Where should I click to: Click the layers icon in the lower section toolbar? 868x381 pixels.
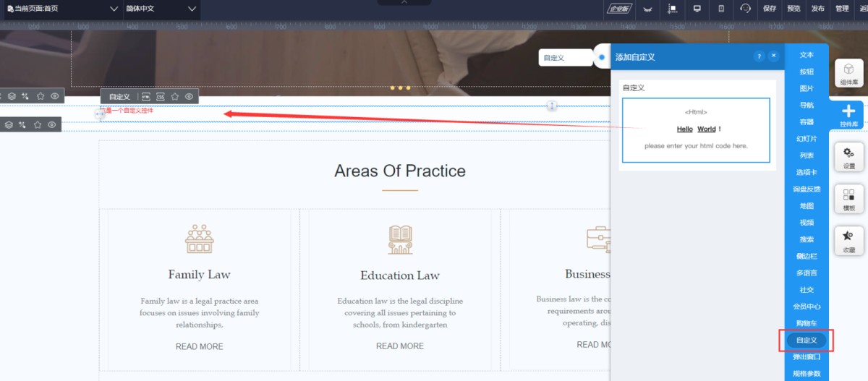9,124
